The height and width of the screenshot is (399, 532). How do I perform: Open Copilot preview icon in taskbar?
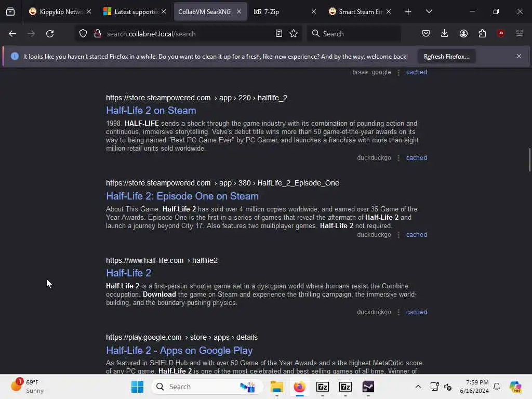[x=515, y=387]
